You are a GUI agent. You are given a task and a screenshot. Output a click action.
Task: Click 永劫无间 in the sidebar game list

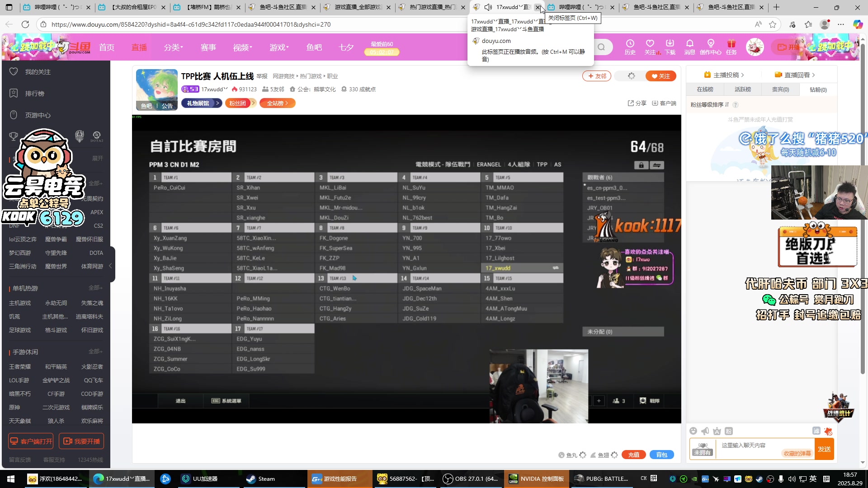(x=56, y=303)
